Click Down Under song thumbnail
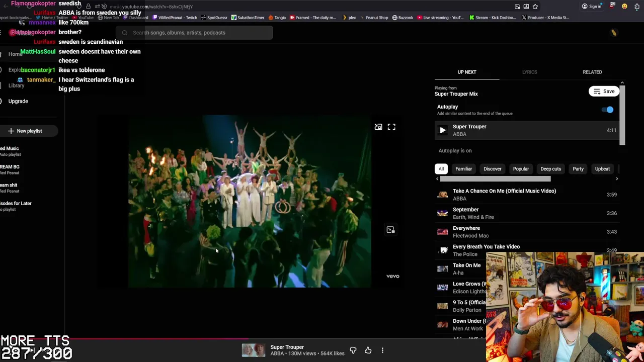The height and width of the screenshot is (362, 644). (x=442, y=325)
